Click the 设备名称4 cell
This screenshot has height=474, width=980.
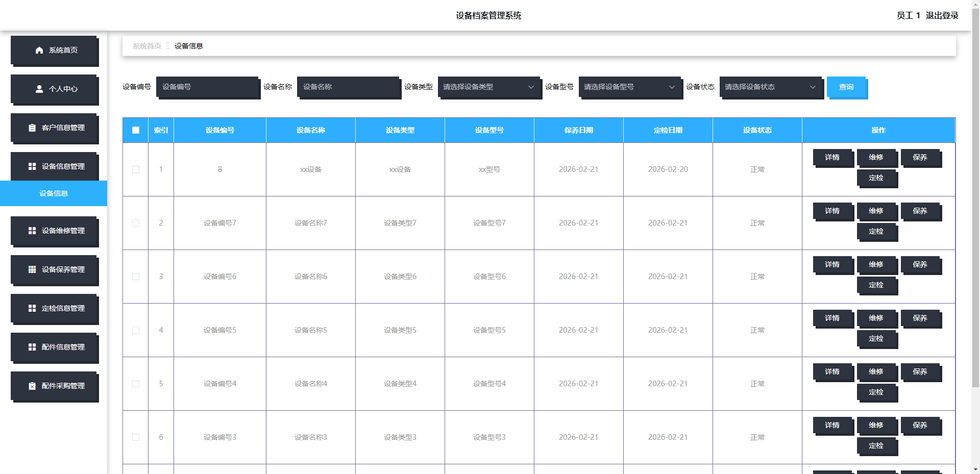pyautogui.click(x=311, y=384)
